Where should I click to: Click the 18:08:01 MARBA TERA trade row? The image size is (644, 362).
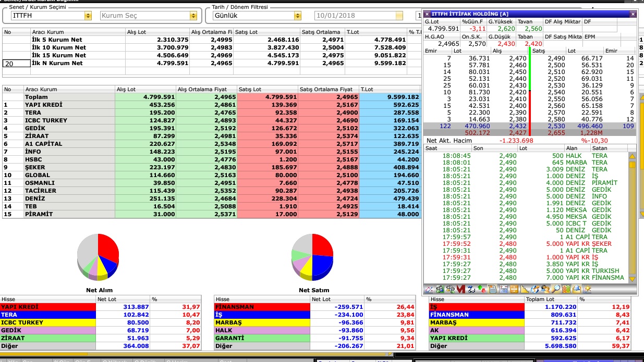(x=526, y=163)
